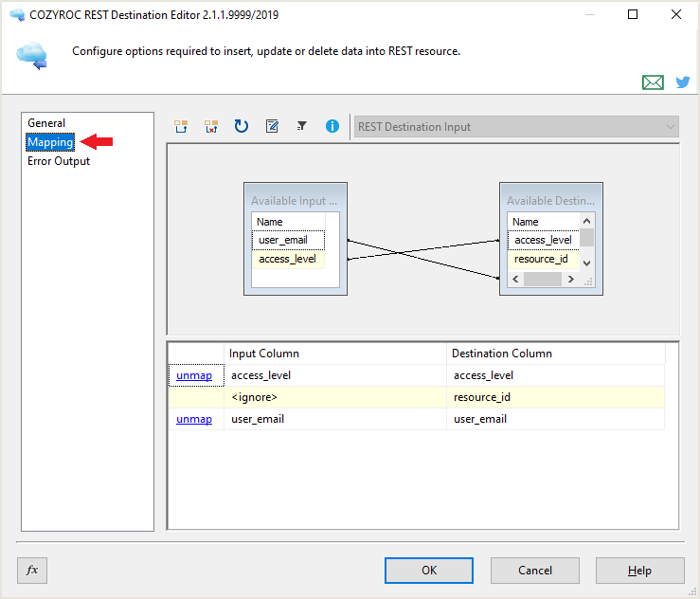Click user_email destination column grid cell
This screenshot has height=599, width=700.
tap(555, 419)
